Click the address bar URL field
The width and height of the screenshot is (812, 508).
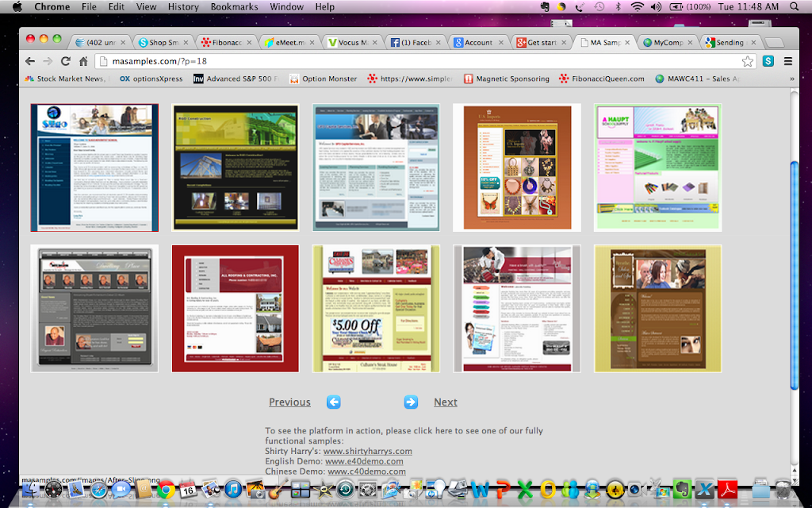point(426,61)
